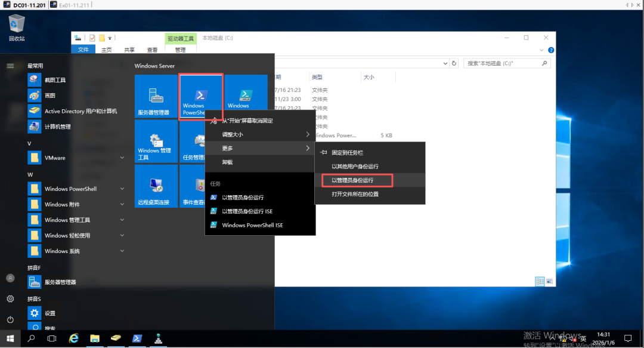Open PowerShell from the taskbar
The image size is (644, 348).
pyautogui.click(x=137, y=338)
